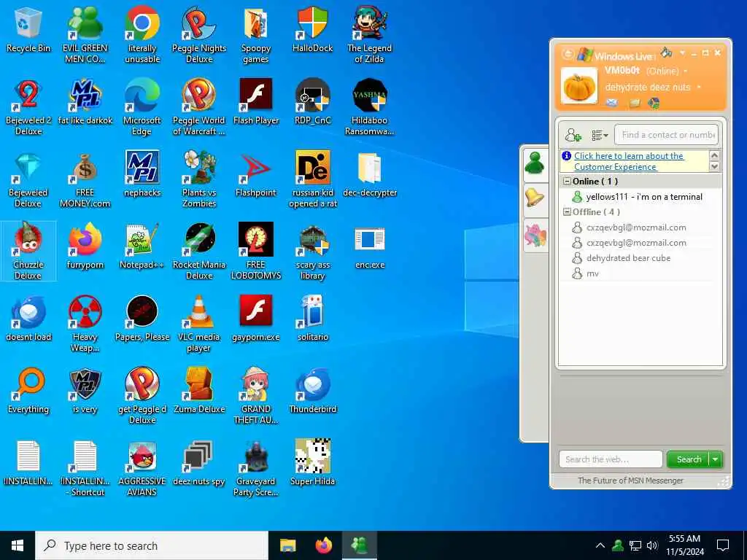Open the contact list layout dropdown
This screenshot has height=560, width=747.
pos(600,135)
